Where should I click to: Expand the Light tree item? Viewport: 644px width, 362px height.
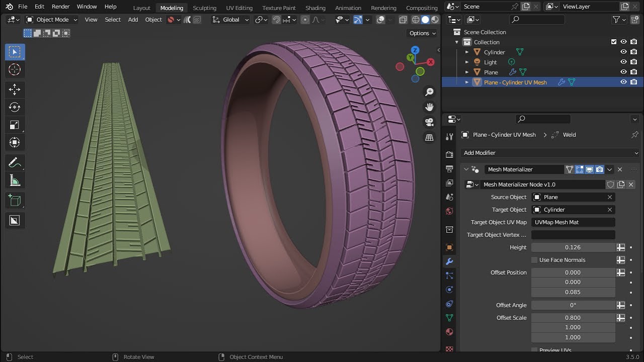coord(467,62)
